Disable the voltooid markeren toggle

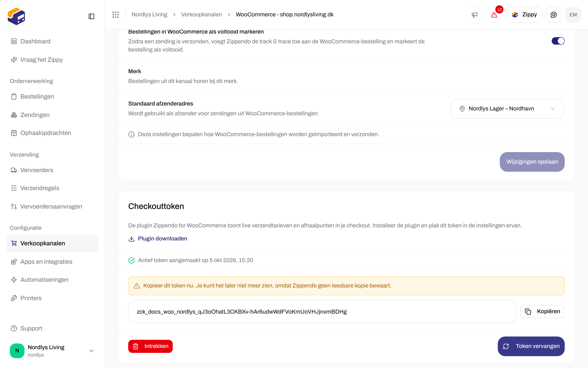[x=558, y=41]
